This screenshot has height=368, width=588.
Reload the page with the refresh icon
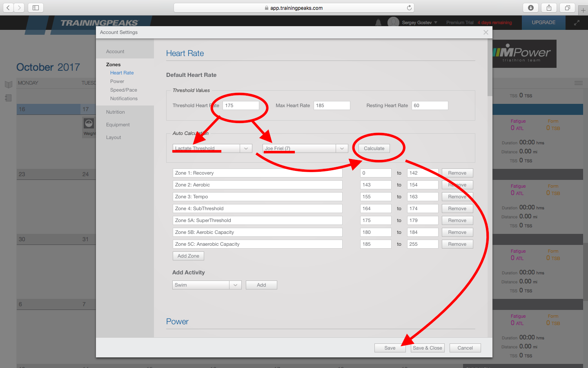(409, 8)
